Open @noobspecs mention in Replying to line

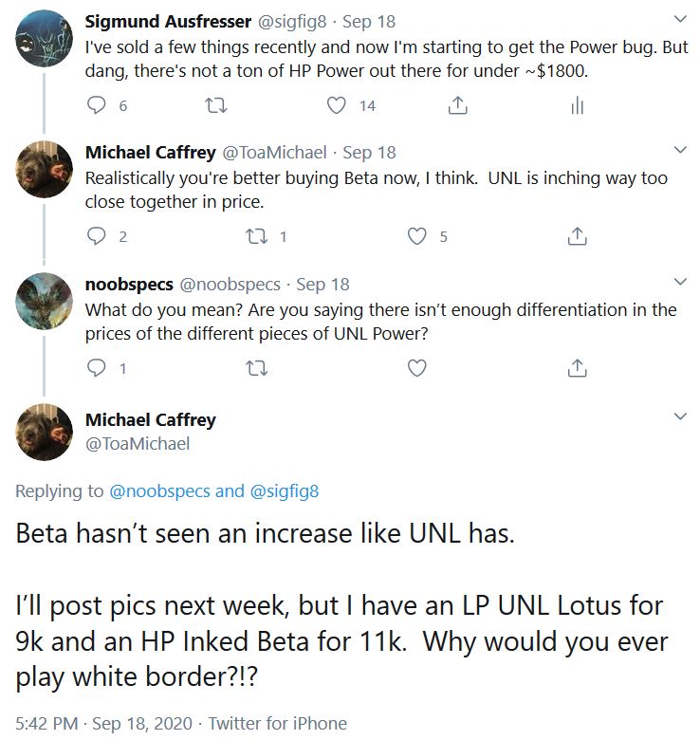(x=160, y=491)
